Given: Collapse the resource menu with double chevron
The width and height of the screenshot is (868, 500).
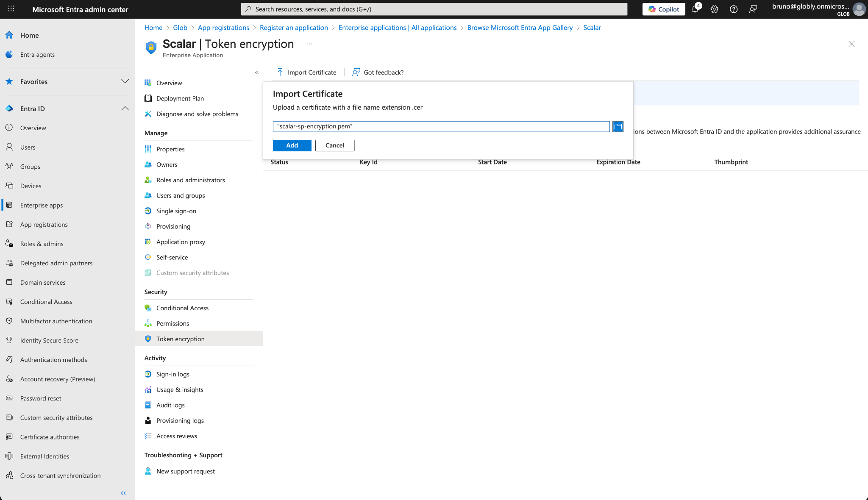Looking at the screenshot, I should pos(257,72).
